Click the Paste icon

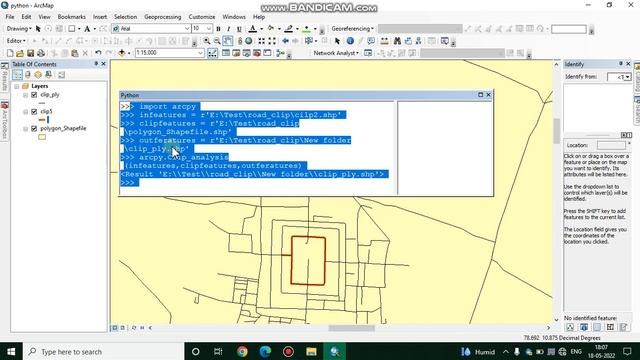click(75, 53)
